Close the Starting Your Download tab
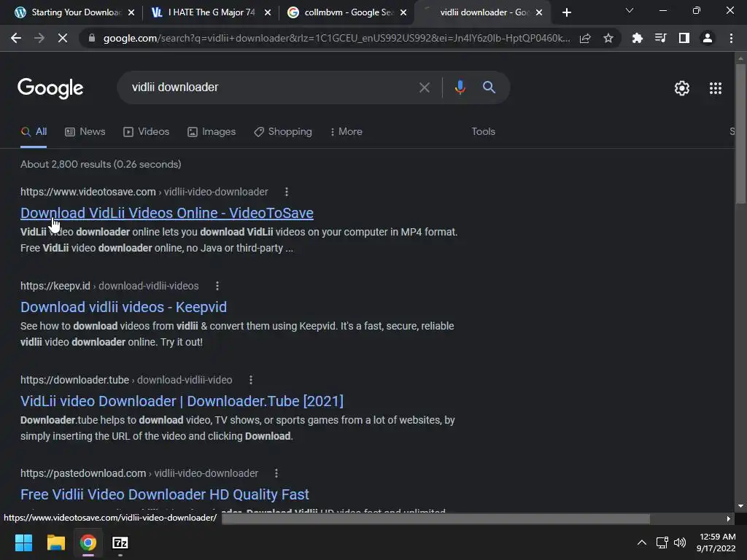 131,13
